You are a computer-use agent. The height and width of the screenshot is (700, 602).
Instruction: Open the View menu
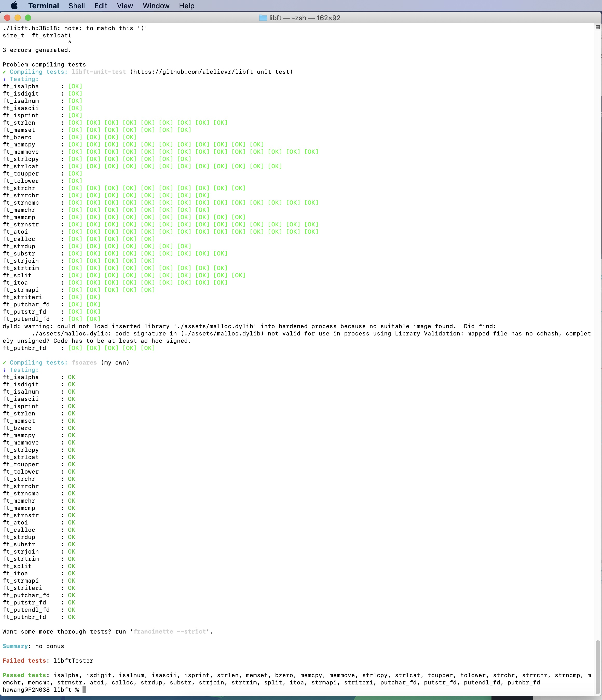pyautogui.click(x=125, y=6)
